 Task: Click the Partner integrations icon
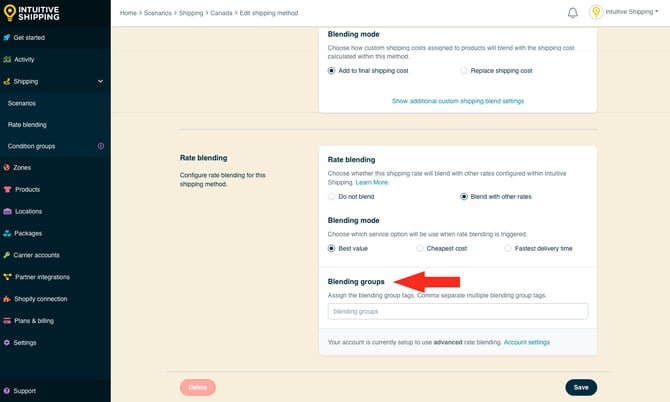7,277
